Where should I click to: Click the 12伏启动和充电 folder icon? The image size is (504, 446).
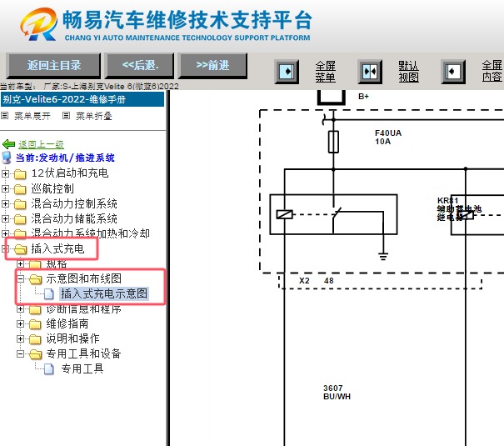pos(20,174)
